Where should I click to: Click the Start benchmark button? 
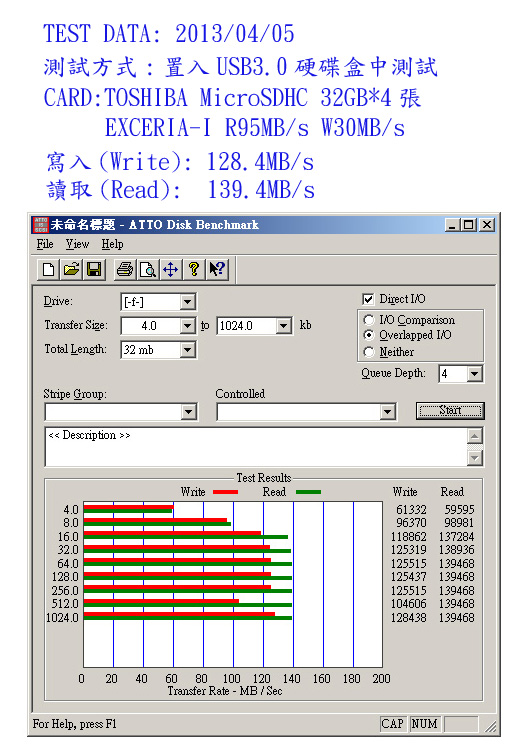[x=450, y=410]
